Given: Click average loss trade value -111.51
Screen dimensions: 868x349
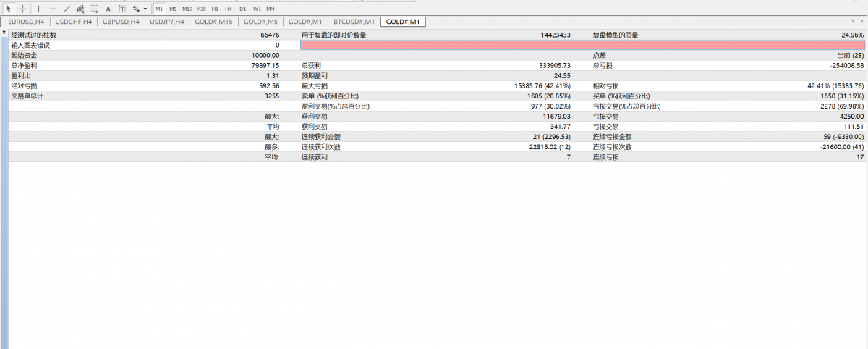Looking at the screenshot, I should (854, 126).
